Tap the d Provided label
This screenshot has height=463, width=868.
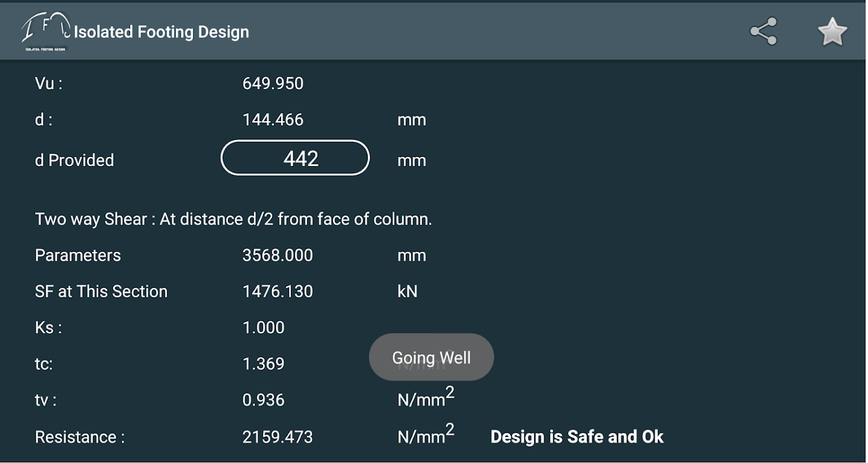(75, 160)
